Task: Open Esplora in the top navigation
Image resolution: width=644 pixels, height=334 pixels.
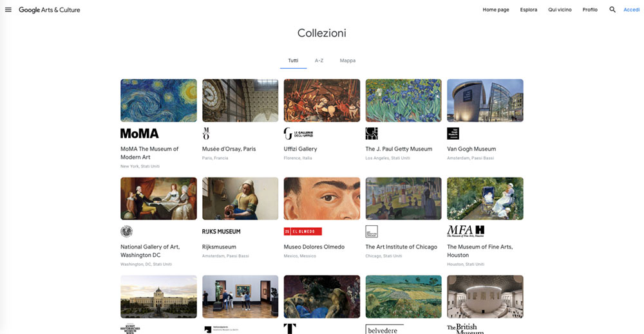Action: point(529,10)
